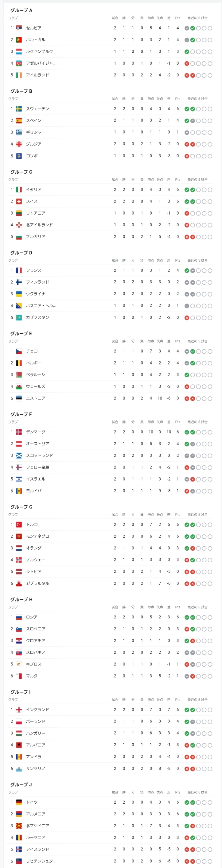This screenshot has width=222, height=868.
Task: Click Italy's first green win indicator
Action: click(x=187, y=190)
